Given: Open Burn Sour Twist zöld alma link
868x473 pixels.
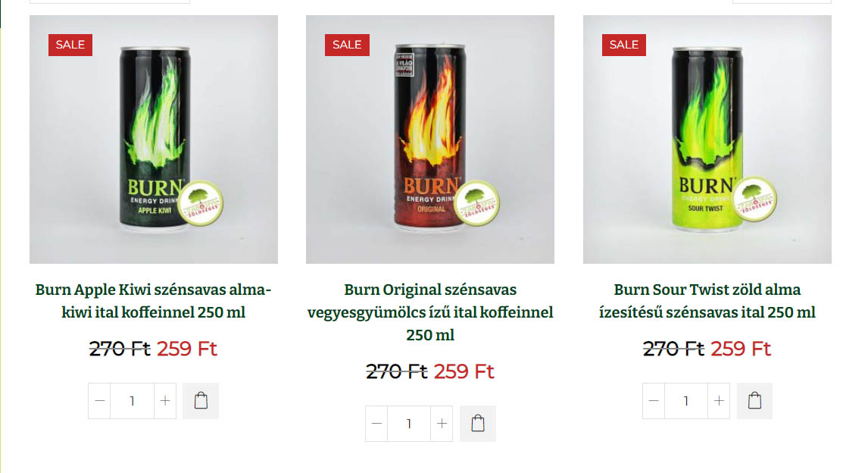Looking at the screenshot, I should click(707, 301).
